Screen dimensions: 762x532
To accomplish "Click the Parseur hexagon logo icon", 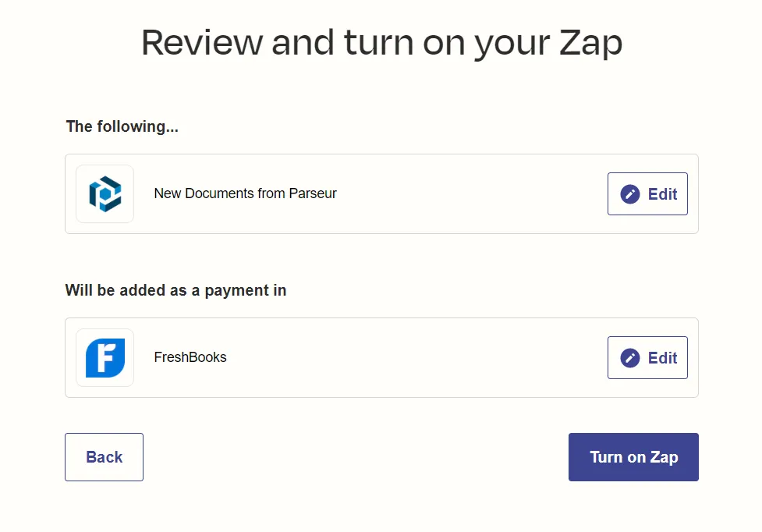I will 105,193.
